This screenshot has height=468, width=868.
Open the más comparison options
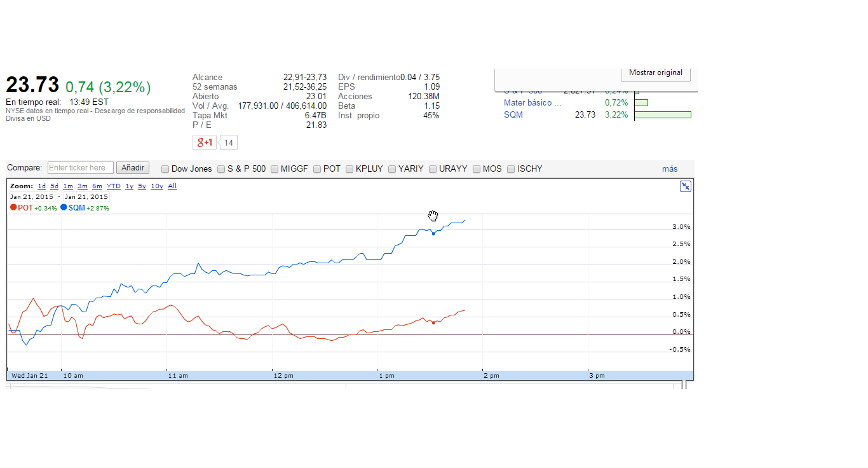point(670,169)
